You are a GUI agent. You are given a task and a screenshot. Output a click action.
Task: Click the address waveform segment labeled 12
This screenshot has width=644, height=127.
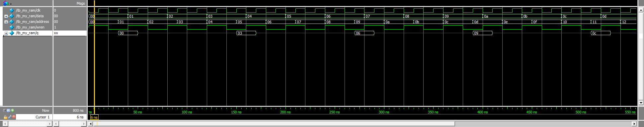click(x=628, y=22)
